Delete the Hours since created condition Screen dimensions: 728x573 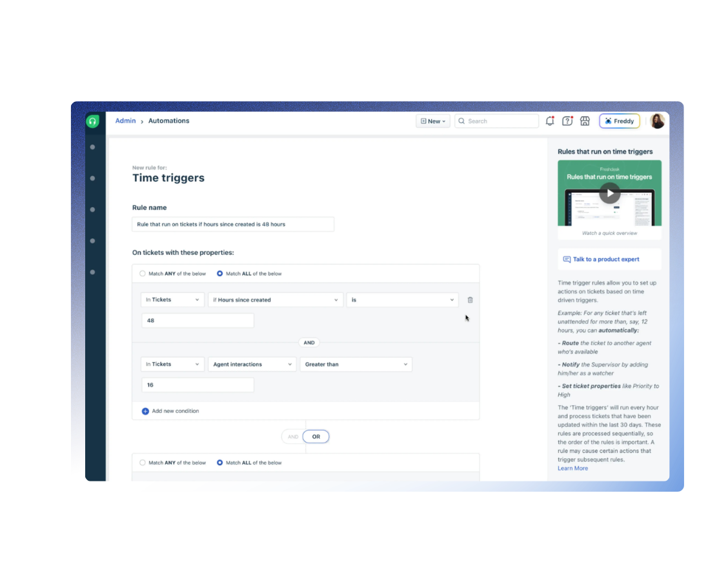point(470,300)
